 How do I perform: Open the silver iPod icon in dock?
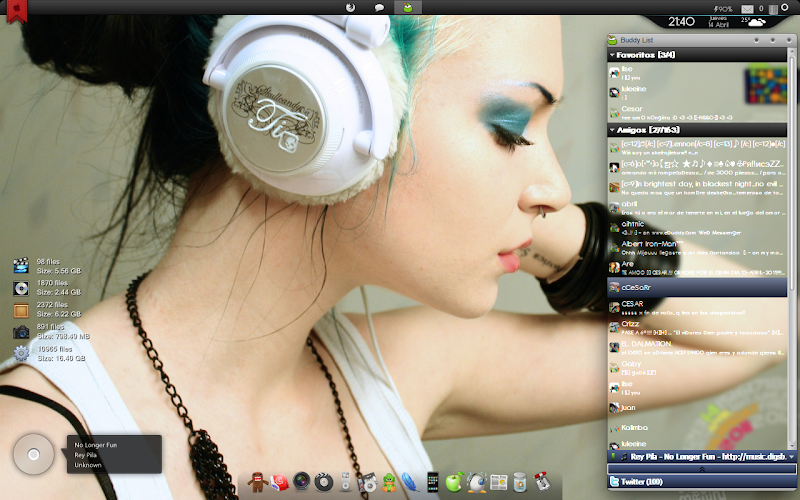tap(345, 482)
